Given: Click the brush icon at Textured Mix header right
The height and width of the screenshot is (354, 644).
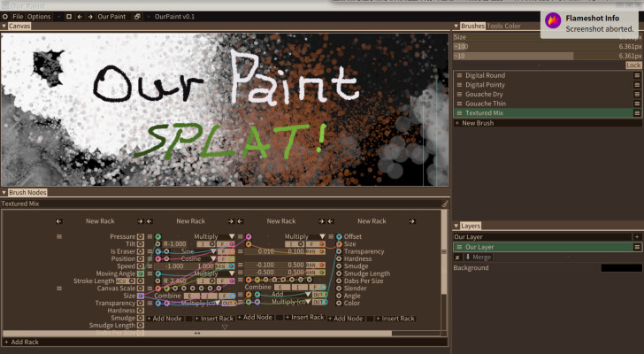Looking at the screenshot, I should pyautogui.click(x=445, y=204).
